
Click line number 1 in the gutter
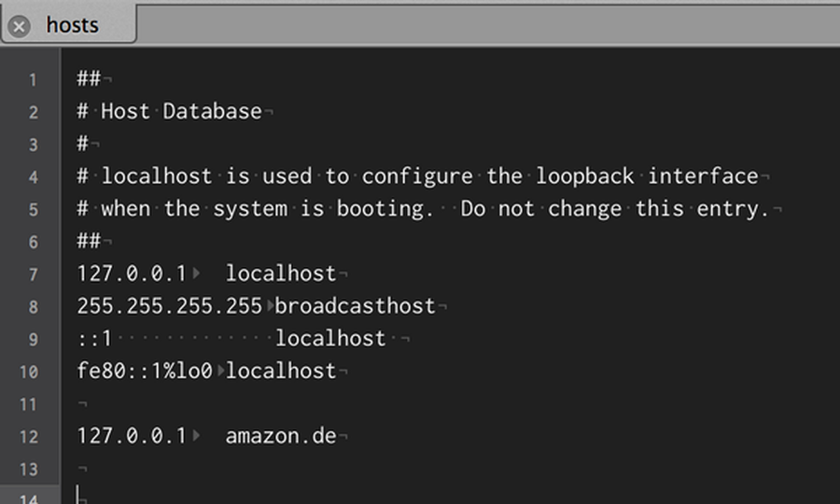(33, 79)
